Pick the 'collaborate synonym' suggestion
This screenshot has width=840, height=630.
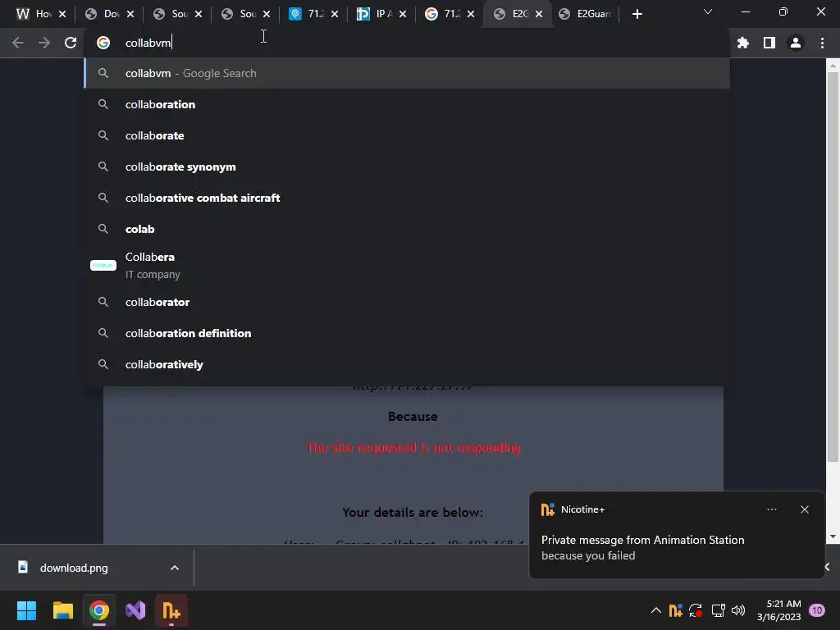coord(407,167)
